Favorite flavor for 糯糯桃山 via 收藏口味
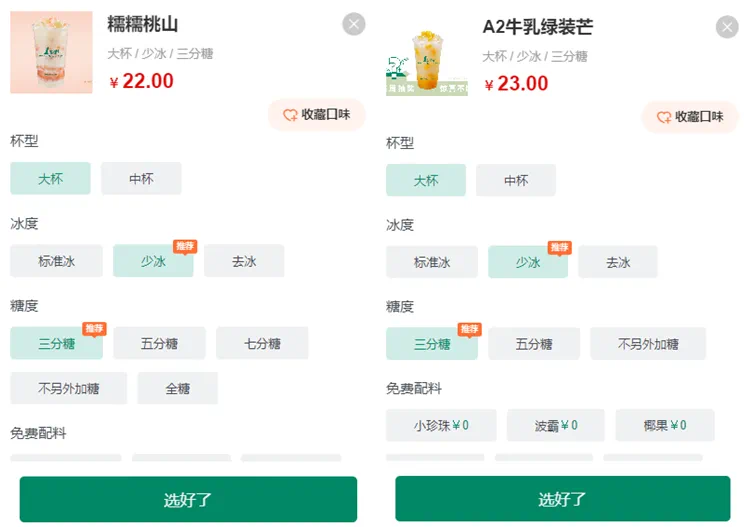This screenshot has width=750, height=527. (x=317, y=115)
